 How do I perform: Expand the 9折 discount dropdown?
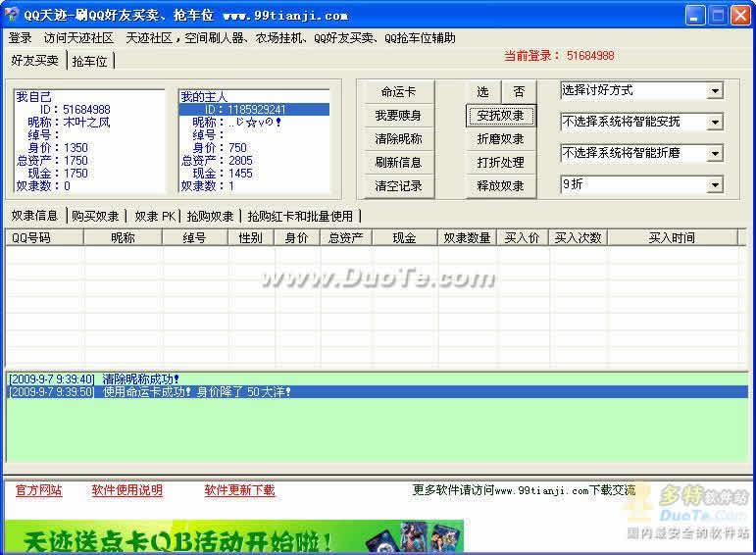point(715,184)
